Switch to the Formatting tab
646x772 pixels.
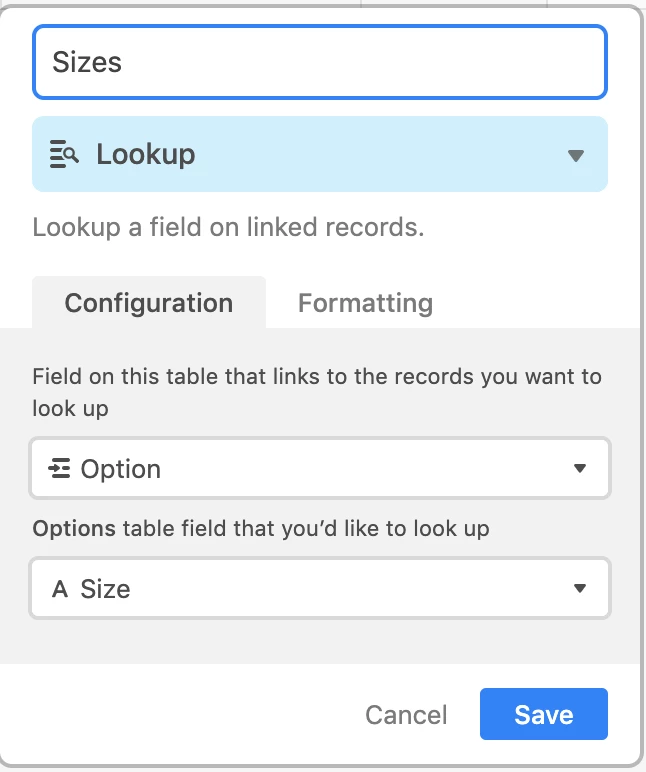(x=365, y=303)
